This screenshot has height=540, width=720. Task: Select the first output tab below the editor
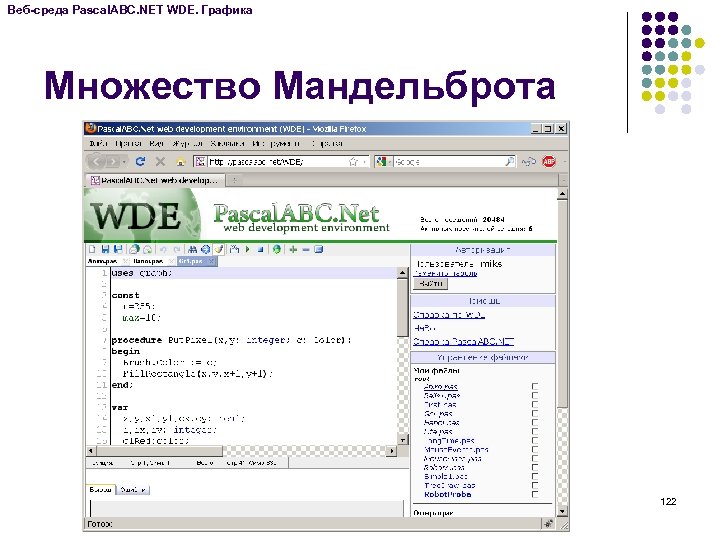click(x=101, y=489)
